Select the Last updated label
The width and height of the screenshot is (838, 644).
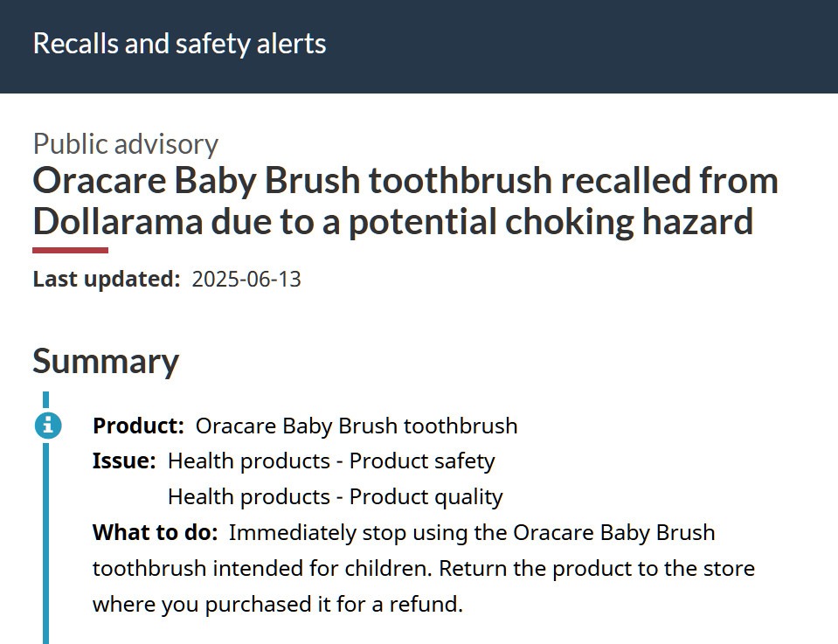pos(107,279)
